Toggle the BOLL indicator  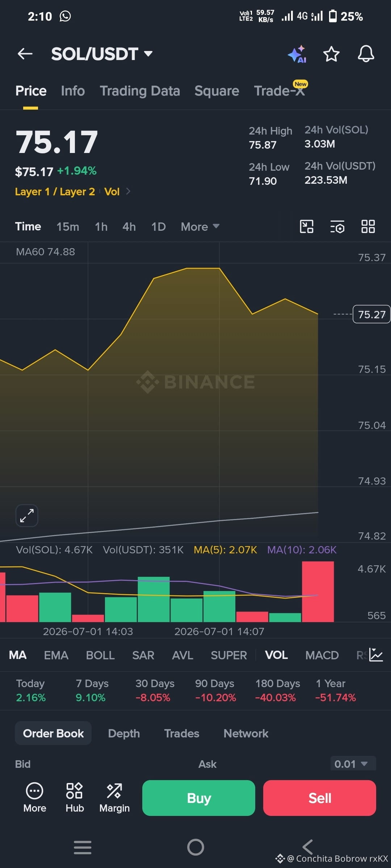[x=100, y=655]
